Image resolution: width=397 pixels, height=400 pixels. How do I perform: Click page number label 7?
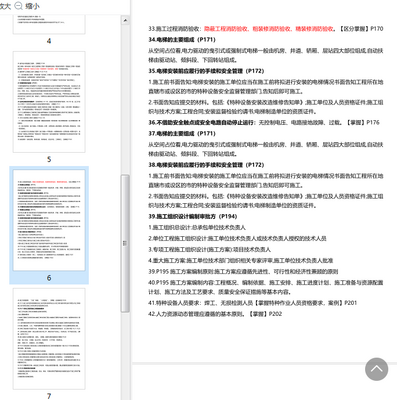pos(49,396)
